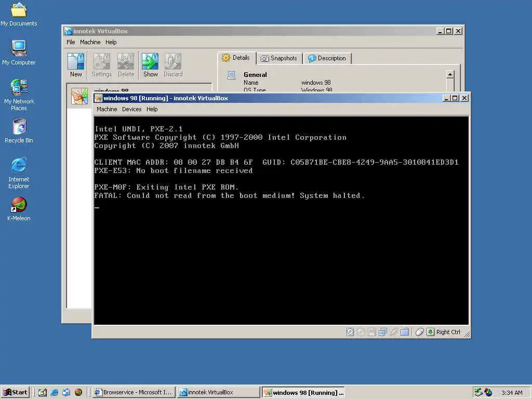Click the hard disk activity status icon
The image size is (532, 399).
pyautogui.click(x=350, y=332)
